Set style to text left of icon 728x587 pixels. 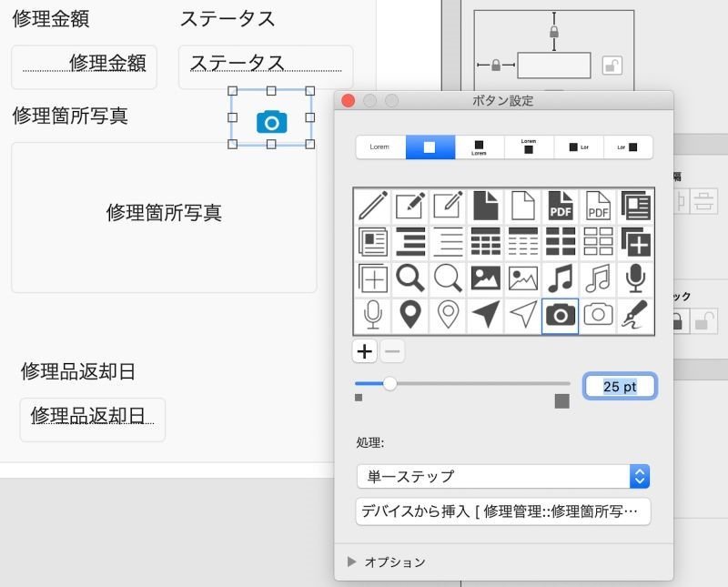(x=628, y=147)
